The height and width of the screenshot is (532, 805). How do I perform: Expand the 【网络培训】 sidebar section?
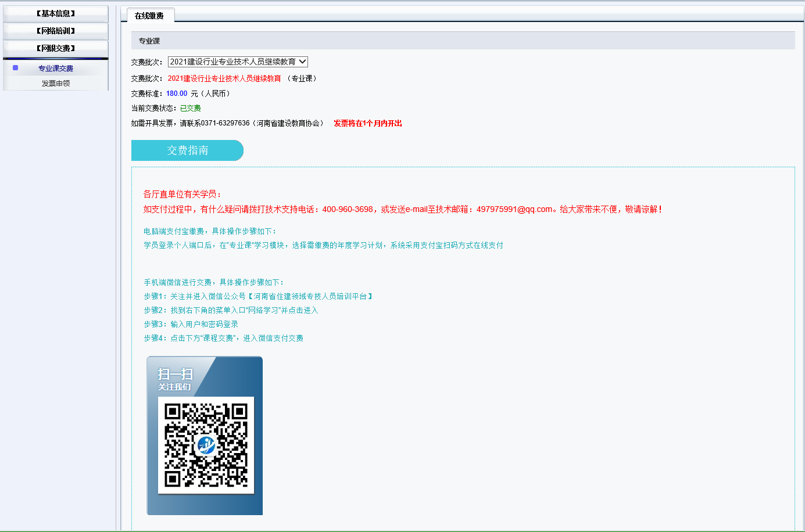click(56, 31)
